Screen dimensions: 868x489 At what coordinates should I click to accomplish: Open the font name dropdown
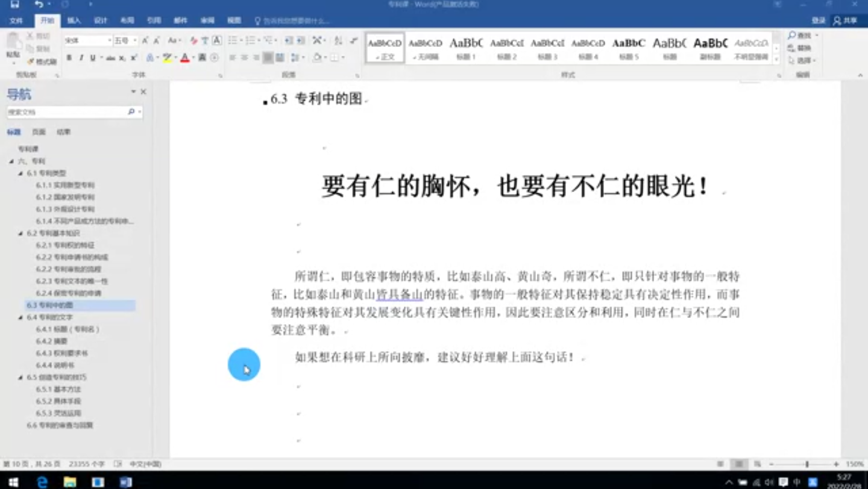(x=110, y=40)
